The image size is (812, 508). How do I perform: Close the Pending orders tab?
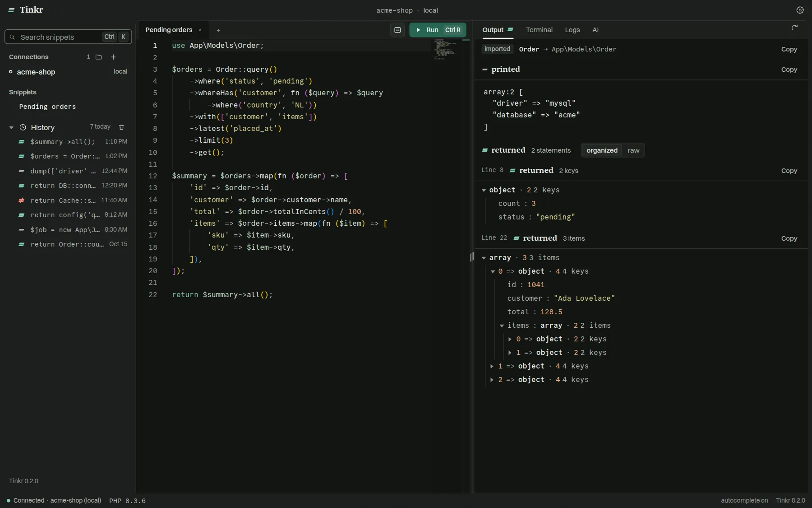[x=200, y=30]
